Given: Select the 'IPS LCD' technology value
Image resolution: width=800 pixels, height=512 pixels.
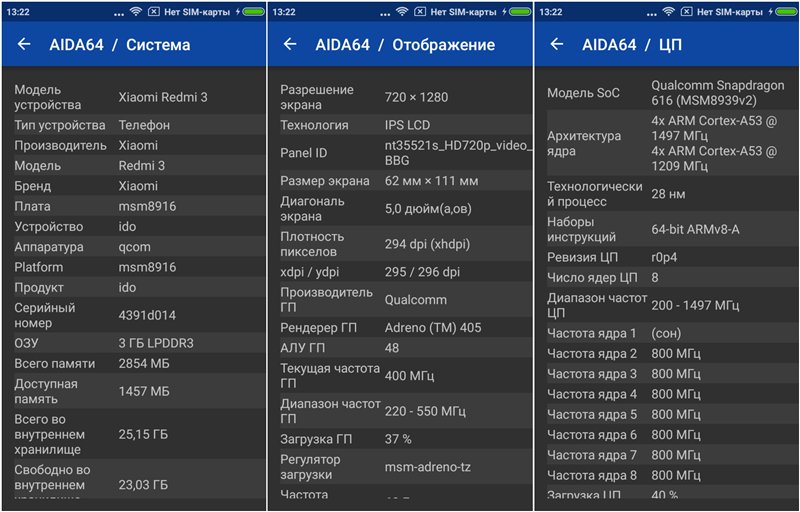Looking at the screenshot, I should (407, 125).
